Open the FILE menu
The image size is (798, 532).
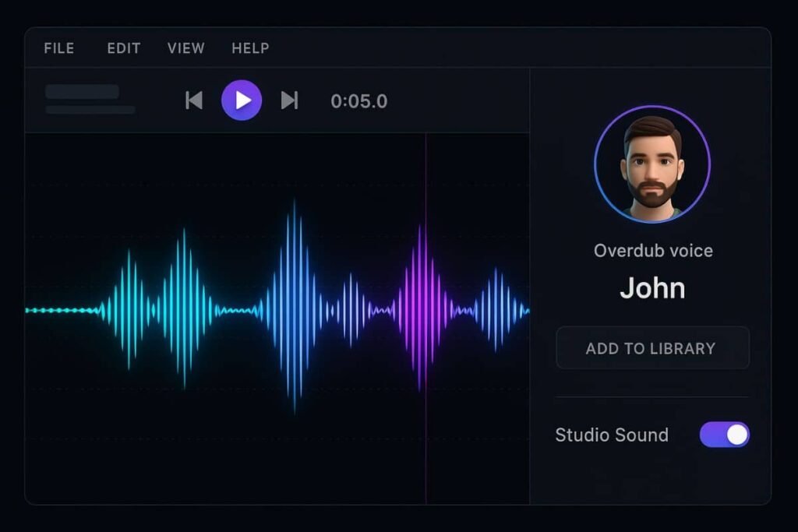pyautogui.click(x=58, y=48)
